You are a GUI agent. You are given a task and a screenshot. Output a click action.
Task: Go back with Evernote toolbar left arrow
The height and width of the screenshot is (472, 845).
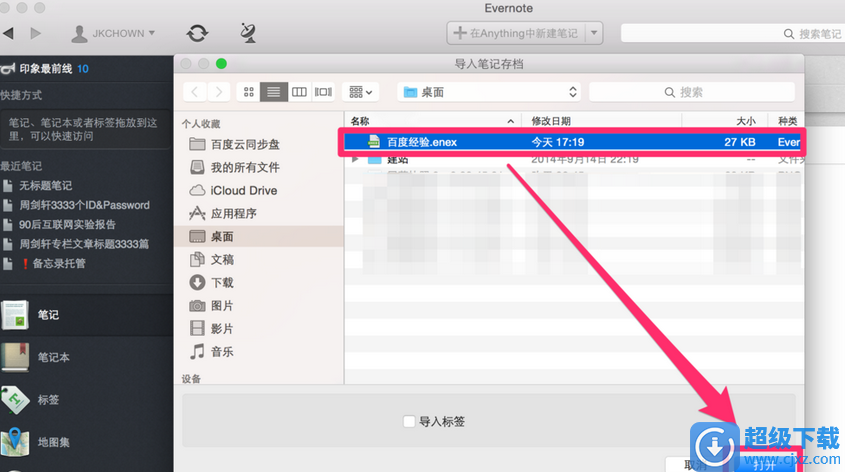(x=8, y=33)
